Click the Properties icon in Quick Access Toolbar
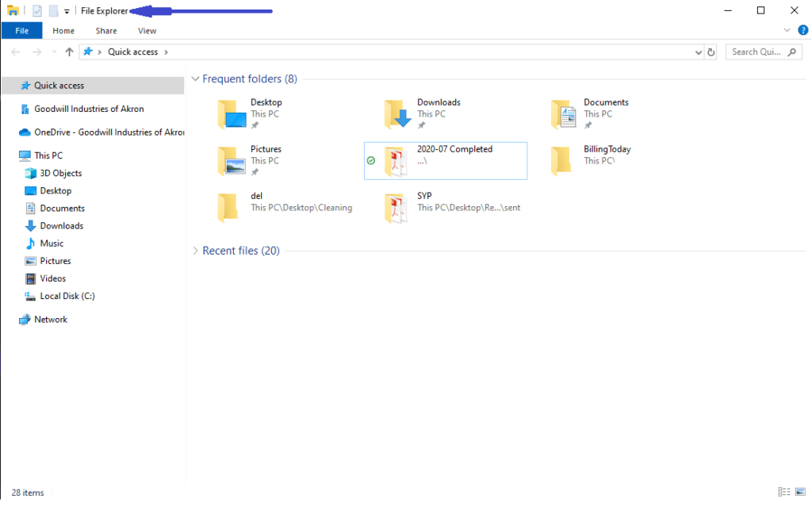The width and height of the screenshot is (812, 506). [x=36, y=10]
